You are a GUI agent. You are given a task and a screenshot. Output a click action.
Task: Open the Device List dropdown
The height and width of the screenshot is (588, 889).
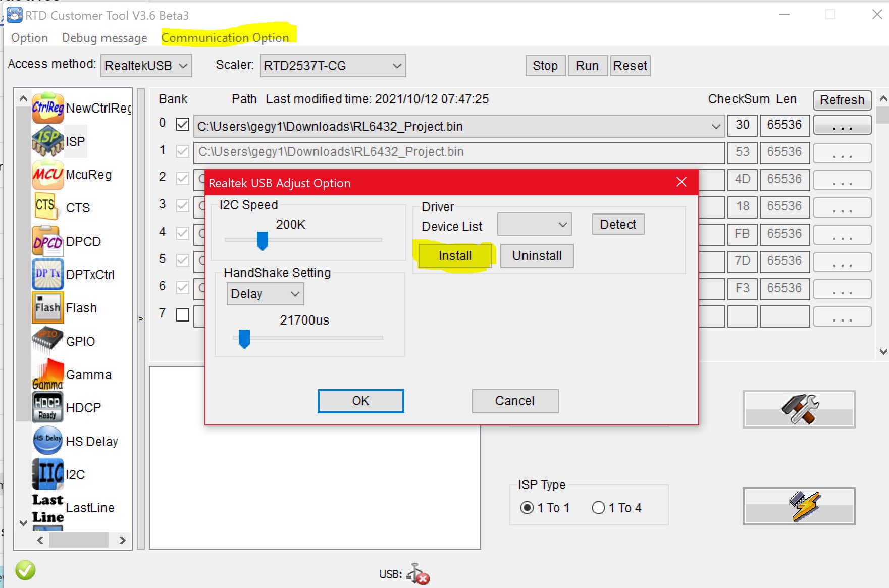[535, 225]
